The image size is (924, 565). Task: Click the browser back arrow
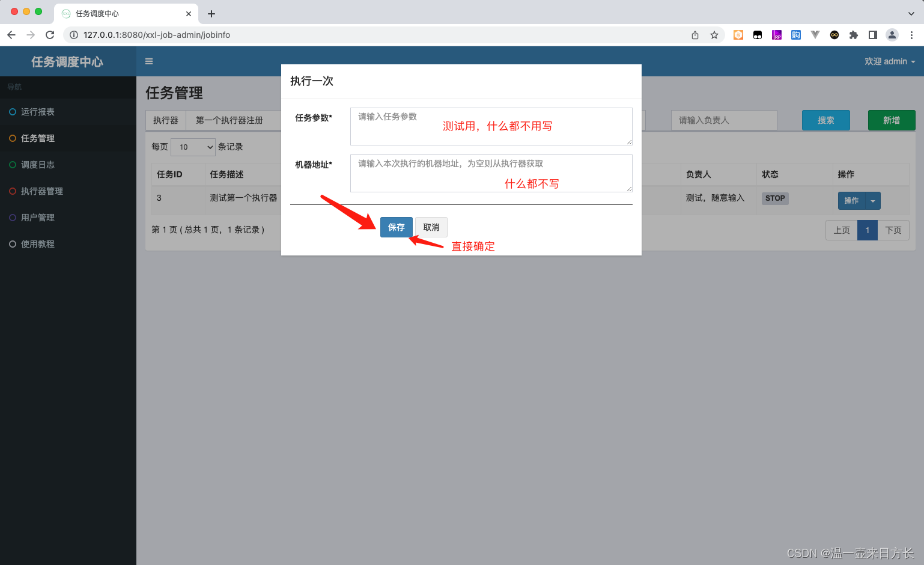[11, 35]
